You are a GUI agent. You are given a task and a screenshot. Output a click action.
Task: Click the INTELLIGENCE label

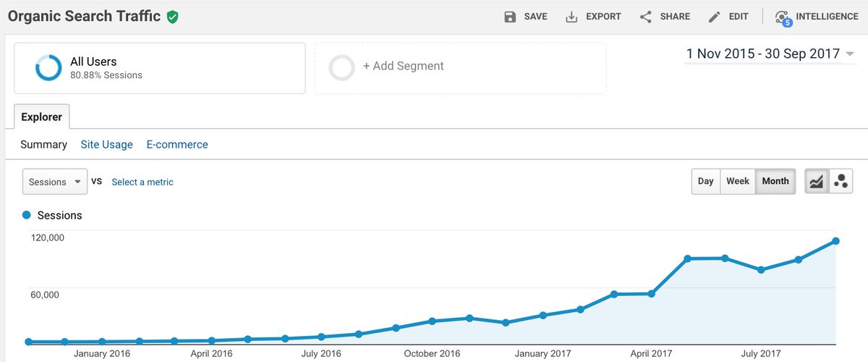click(x=827, y=17)
